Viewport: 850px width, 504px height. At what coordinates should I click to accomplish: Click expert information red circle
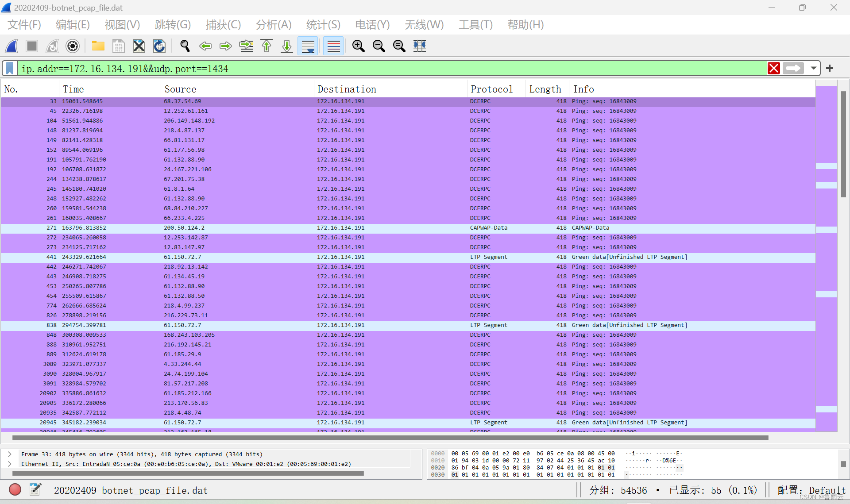tap(15, 489)
